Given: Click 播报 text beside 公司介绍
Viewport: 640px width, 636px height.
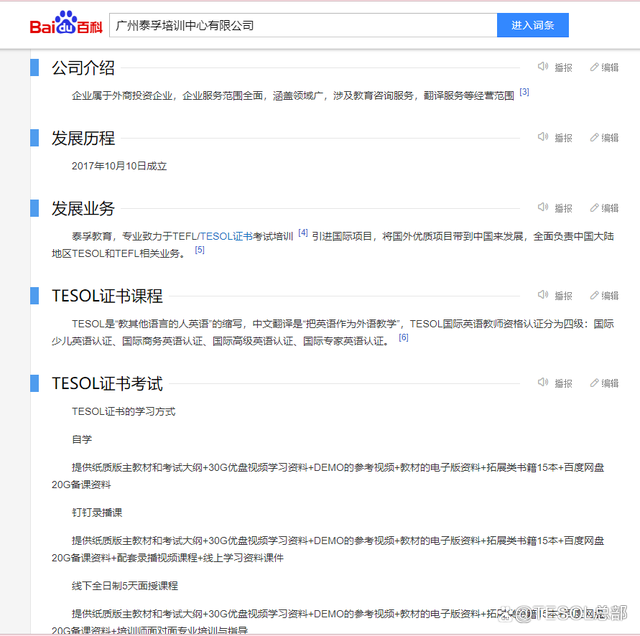Looking at the screenshot, I should (x=563, y=67).
